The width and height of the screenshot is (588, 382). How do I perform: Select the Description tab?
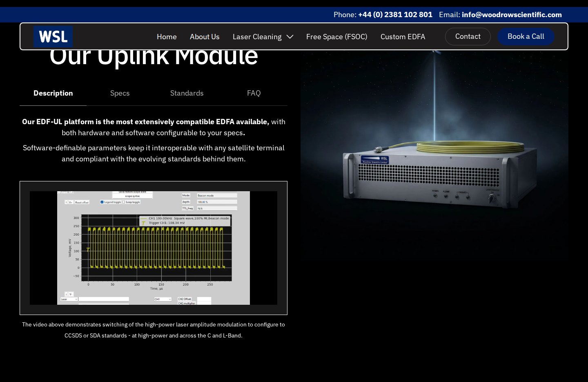[53, 93]
